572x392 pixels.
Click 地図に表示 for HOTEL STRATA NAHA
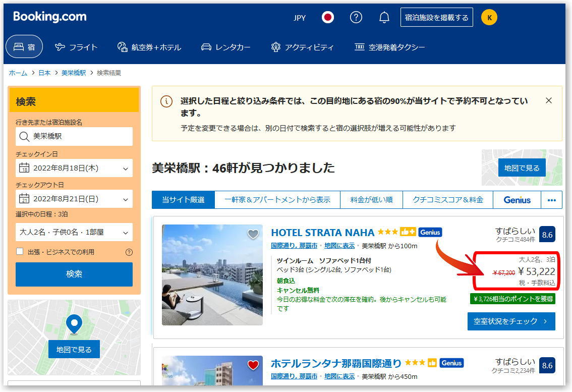coord(339,246)
